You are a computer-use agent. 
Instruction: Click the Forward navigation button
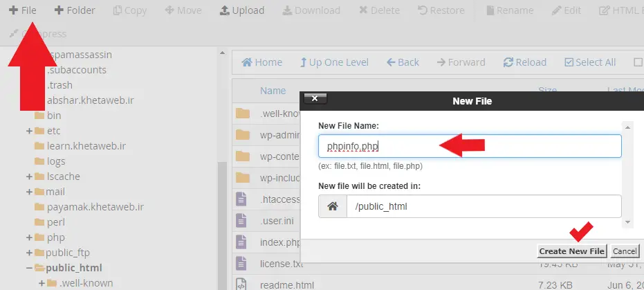click(461, 62)
